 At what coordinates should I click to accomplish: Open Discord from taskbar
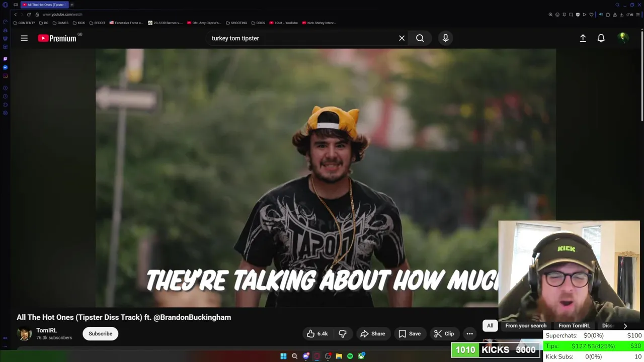pos(306,356)
